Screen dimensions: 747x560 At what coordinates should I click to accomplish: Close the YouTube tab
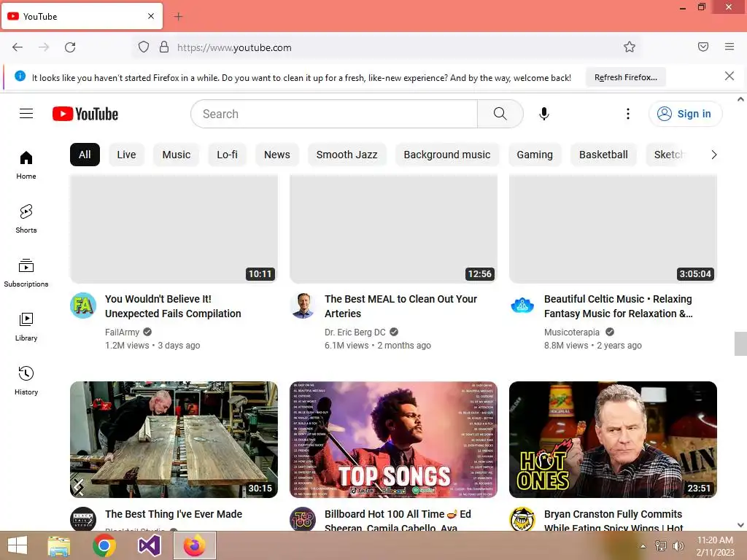[x=150, y=16]
